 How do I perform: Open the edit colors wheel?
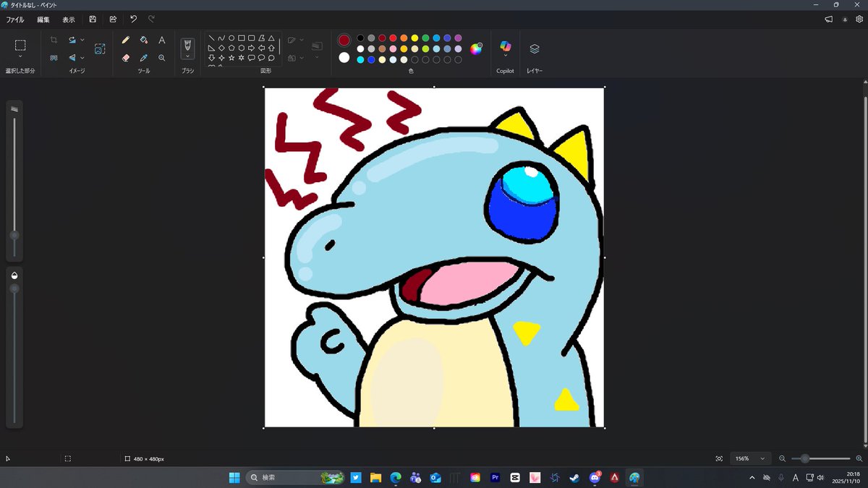pyautogui.click(x=476, y=48)
